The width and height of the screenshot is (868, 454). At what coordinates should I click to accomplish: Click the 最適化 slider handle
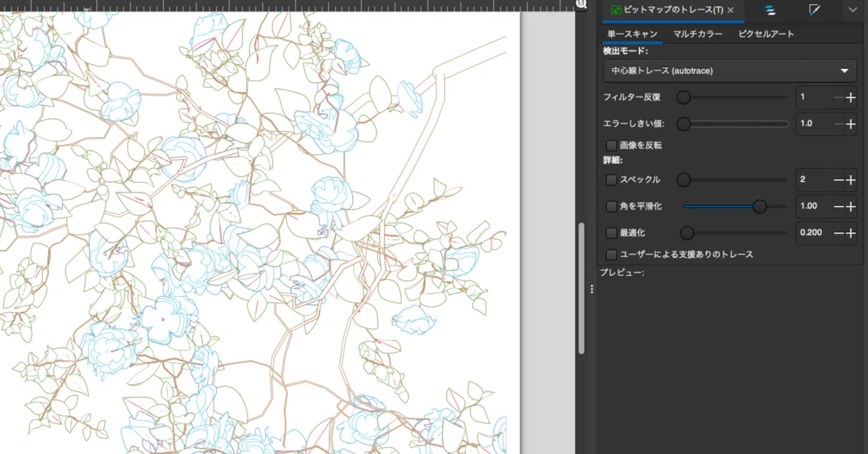687,233
